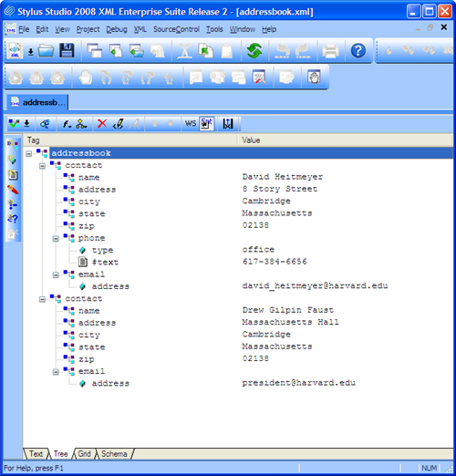Open the Project menu
456x476 pixels.
(x=88, y=29)
